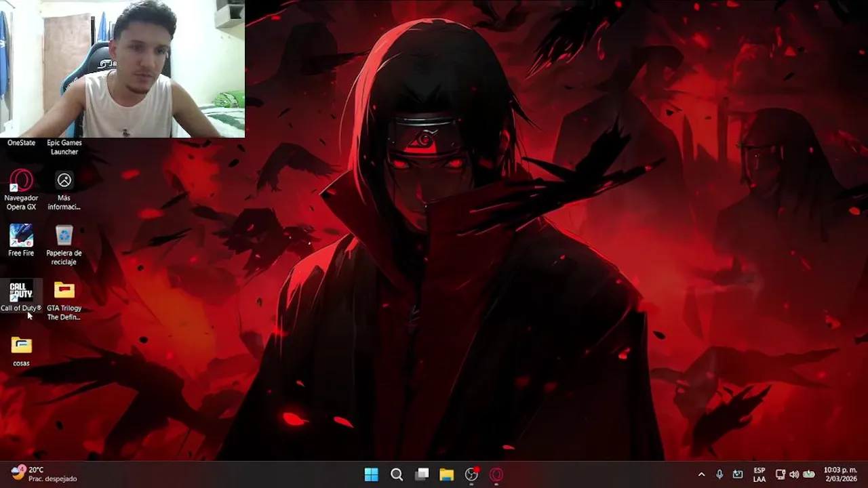This screenshot has width=868, height=488.
Task: Open the weather widget showing 20°C
Action: (44, 474)
